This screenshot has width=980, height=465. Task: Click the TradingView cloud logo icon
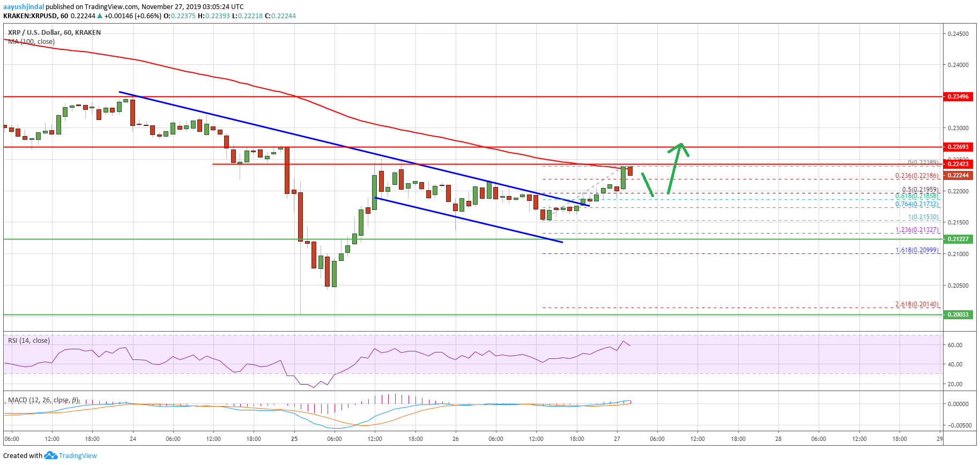(x=50, y=455)
